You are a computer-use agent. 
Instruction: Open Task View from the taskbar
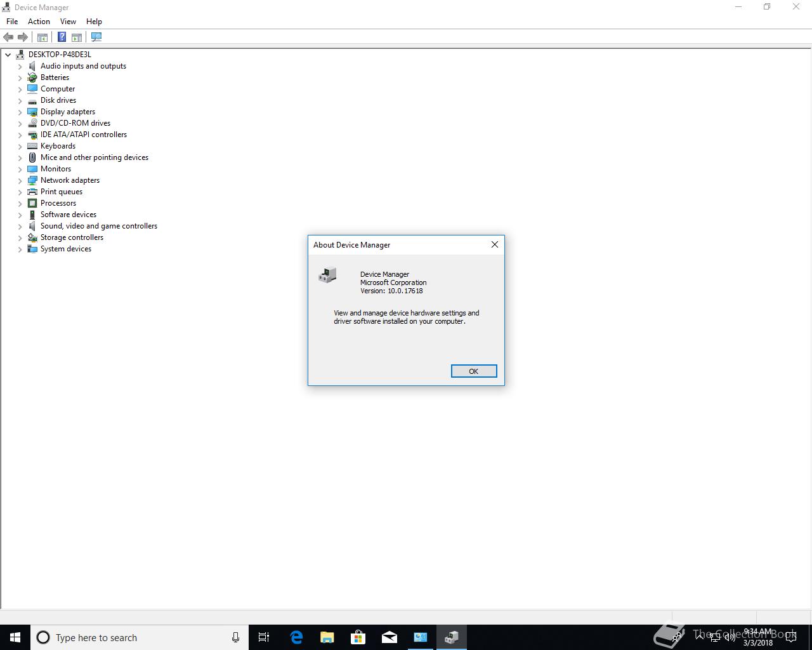tap(264, 637)
